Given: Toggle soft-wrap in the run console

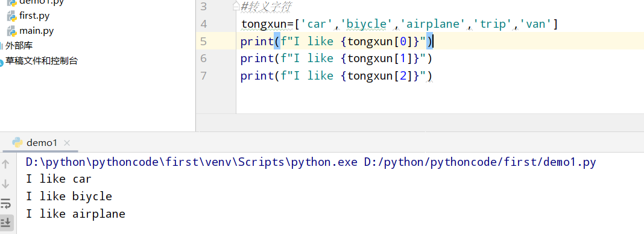Looking at the screenshot, I should tap(6, 203).
